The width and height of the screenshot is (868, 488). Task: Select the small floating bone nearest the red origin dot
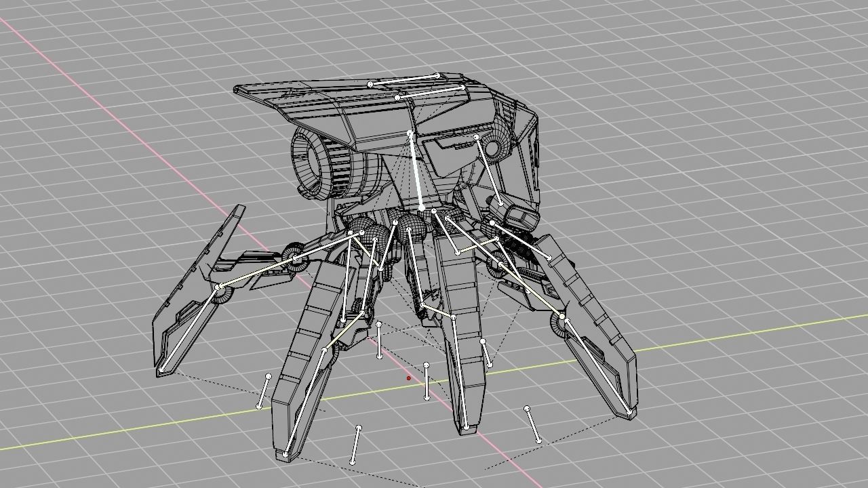pos(427,382)
